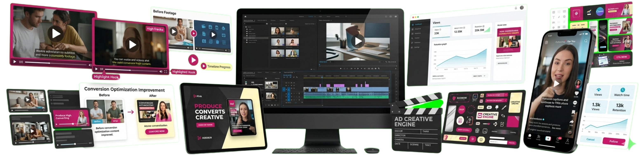Click the undo arrow icon in the UI kit panel
Image resolution: width=644 pixels, height=161 pixels.
(503, 116)
